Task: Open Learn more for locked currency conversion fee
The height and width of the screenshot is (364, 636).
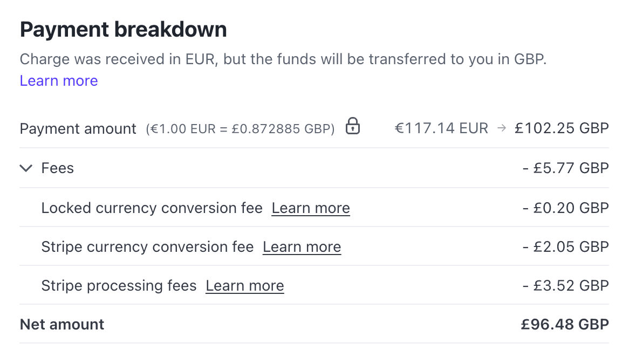Action: tap(310, 208)
